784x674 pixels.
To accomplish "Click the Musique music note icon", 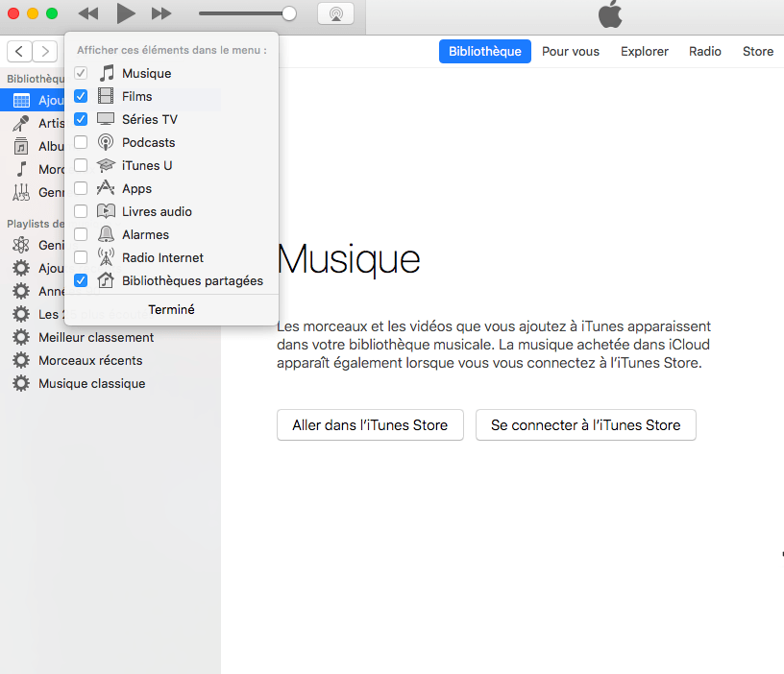I will pyautogui.click(x=106, y=73).
